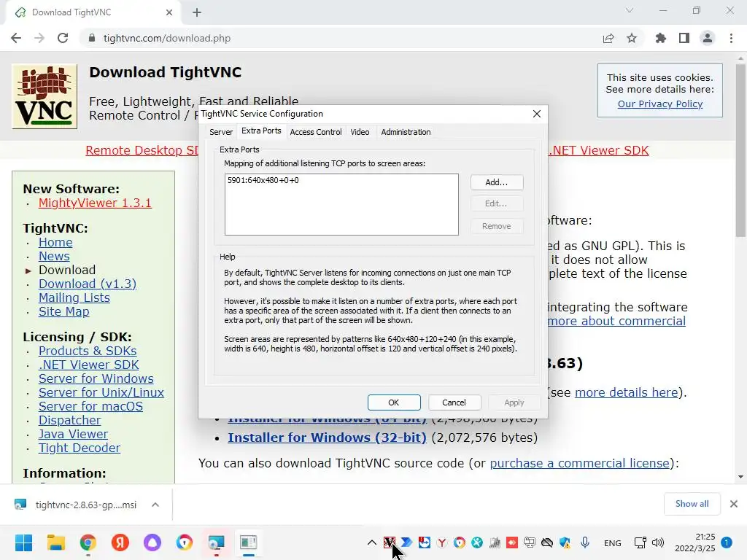The height and width of the screenshot is (560, 747).
Task: Click the microphone tray icon
Action: point(585,542)
